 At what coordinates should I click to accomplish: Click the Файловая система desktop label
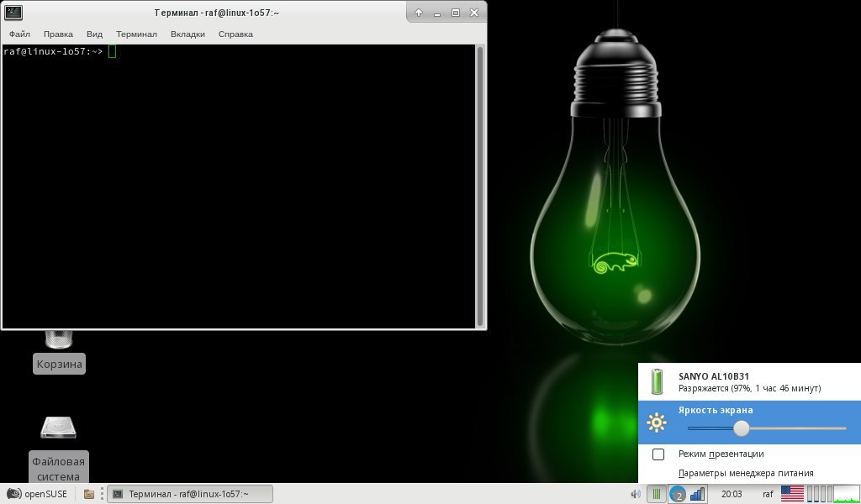click(58, 469)
